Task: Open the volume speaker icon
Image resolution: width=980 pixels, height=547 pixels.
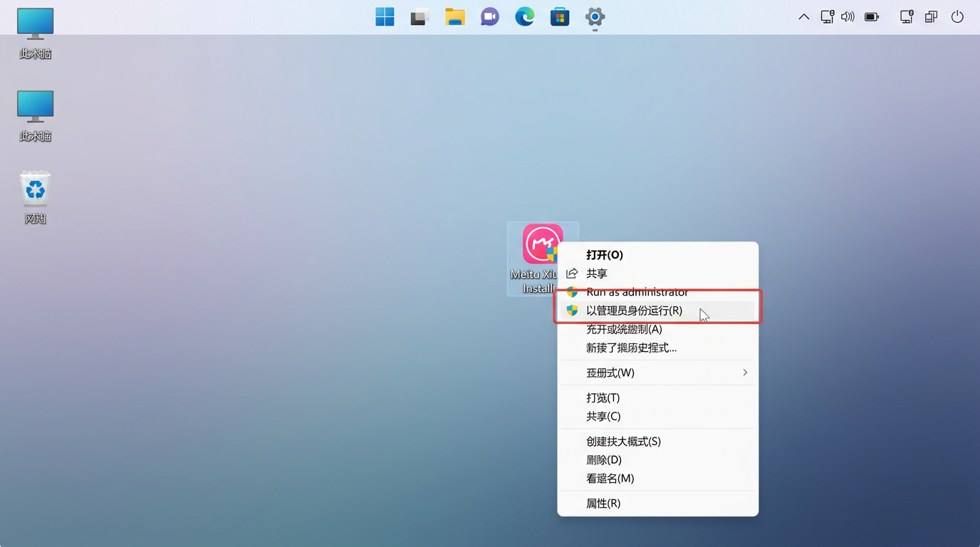Action: [848, 17]
